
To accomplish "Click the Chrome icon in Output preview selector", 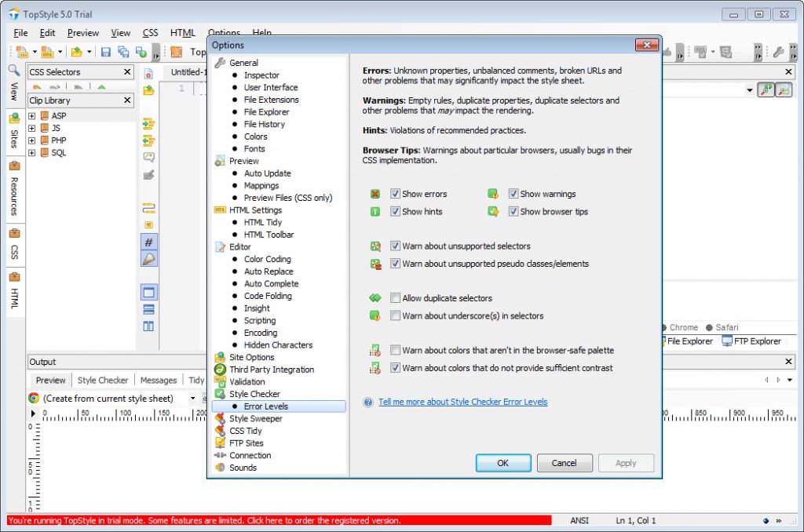I will 34,399.
